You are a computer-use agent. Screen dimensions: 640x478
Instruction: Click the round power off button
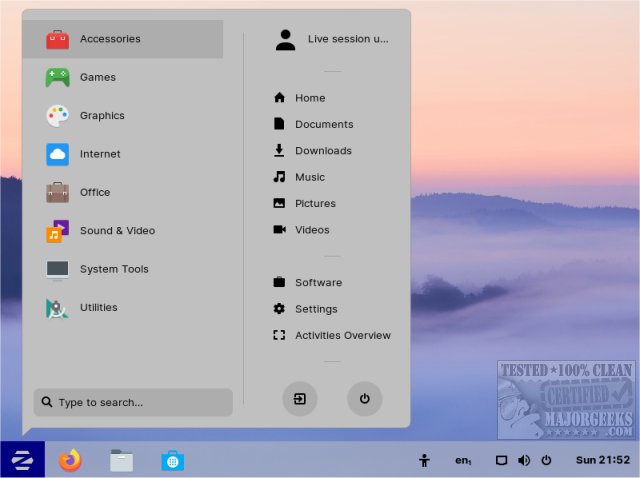point(364,399)
